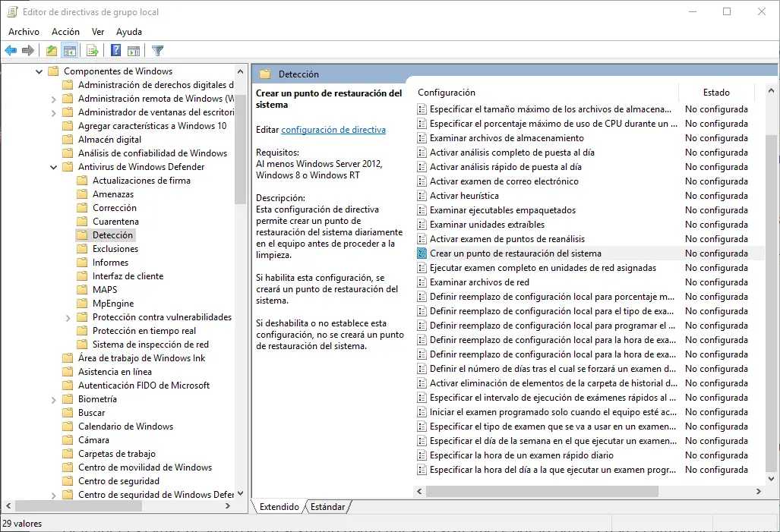Click the folder icon in Detección header
The image size is (780, 532).
coord(265,74)
